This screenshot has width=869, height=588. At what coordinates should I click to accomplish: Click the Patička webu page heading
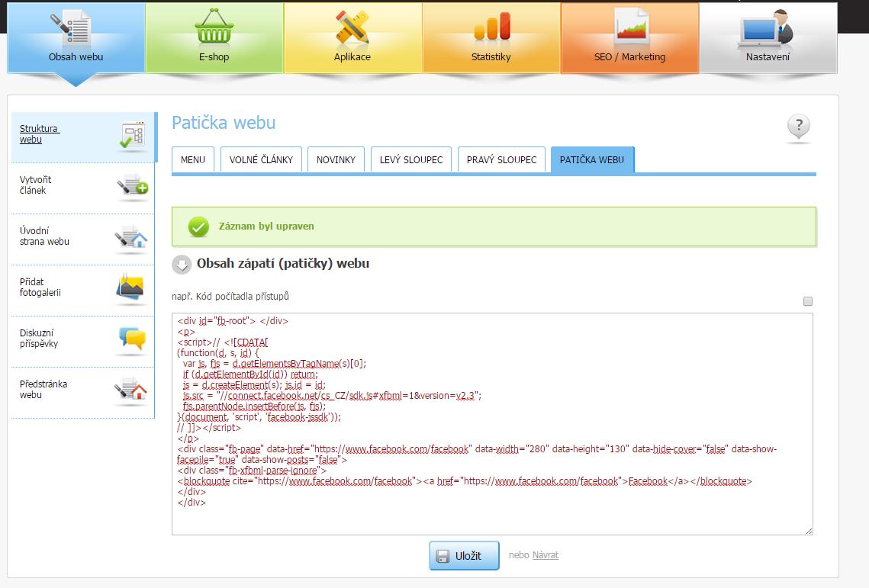pos(224,123)
